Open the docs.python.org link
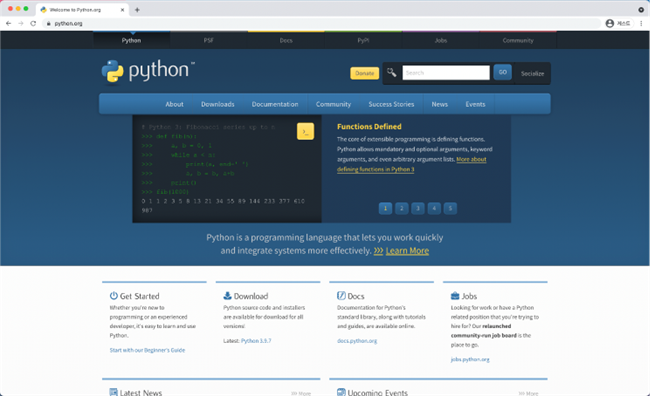The width and height of the screenshot is (652, 397). click(357, 341)
